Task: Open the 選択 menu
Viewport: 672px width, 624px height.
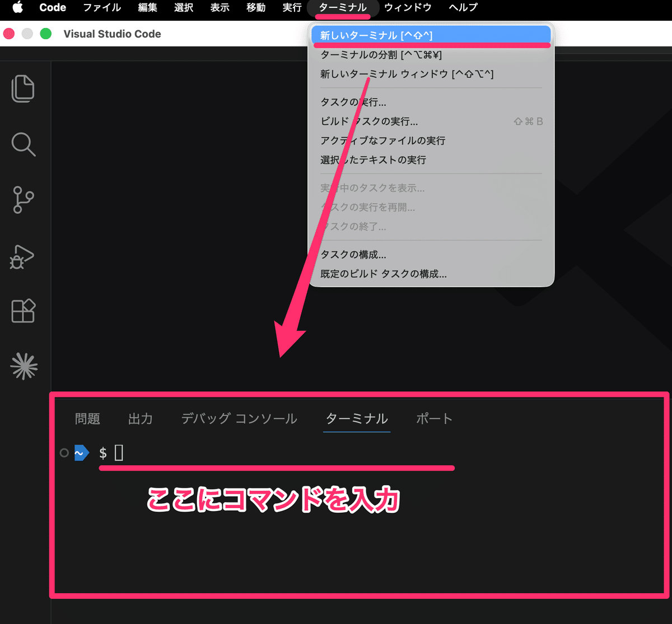Action: (184, 7)
